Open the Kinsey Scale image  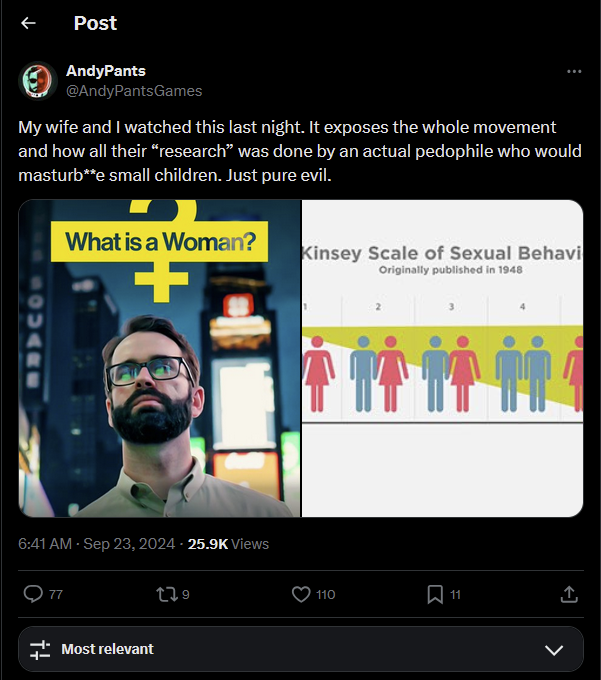tap(442, 358)
